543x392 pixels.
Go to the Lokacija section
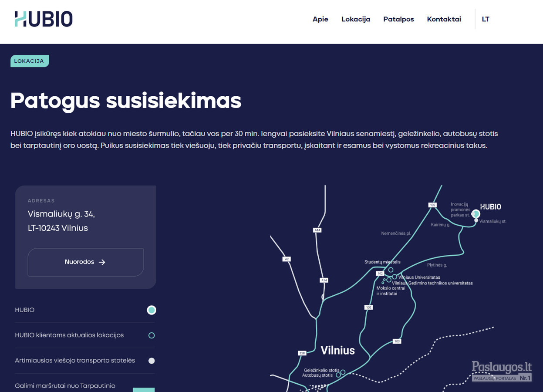coord(356,19)
